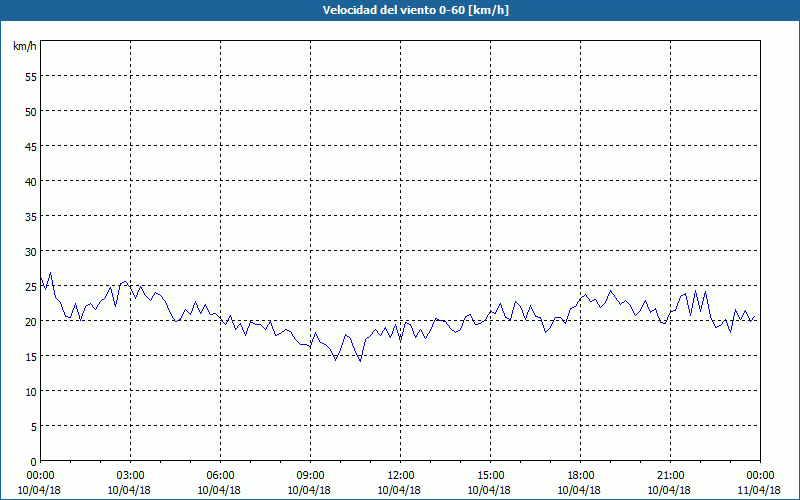Click the '21:00' time axis label
Image resolution: width=800 pixels, height=500 pixels.
pyautogui.click(x=670, y=476)
